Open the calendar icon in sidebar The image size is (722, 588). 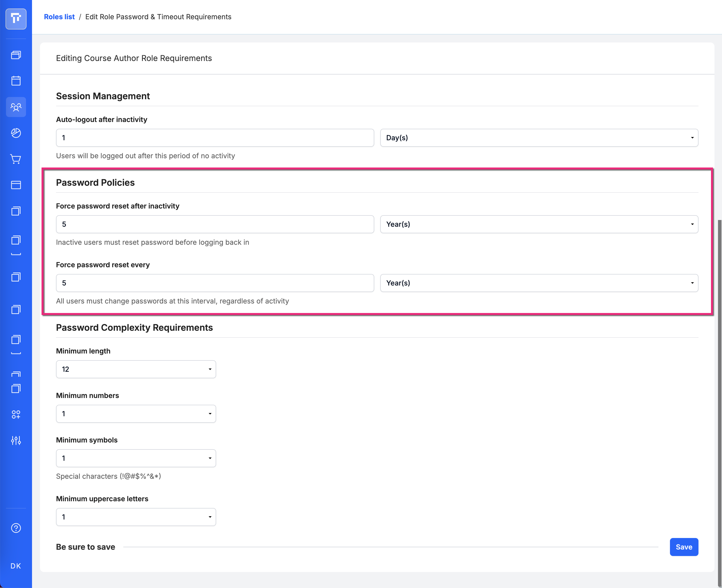click(16, 80)
